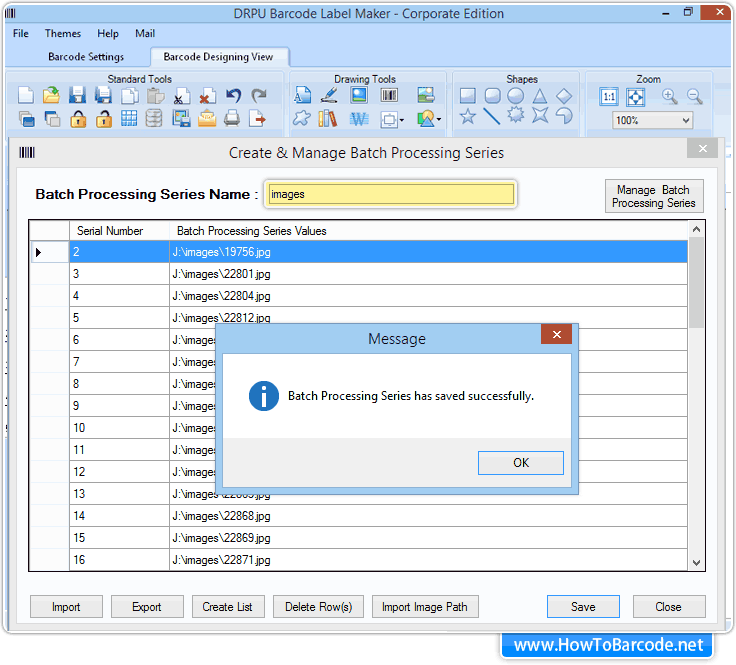Select the Rectangle shape
The height and width of the screenshot is (665, 736).
click(468, 96)
